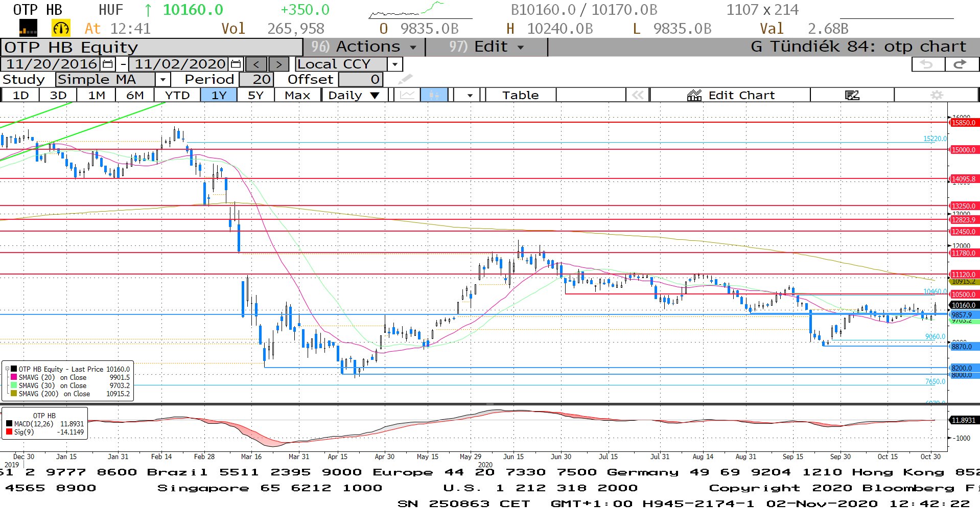
Task: Collapse the OTP HB Equity legend tree
Action: click(x=7, y=369)
